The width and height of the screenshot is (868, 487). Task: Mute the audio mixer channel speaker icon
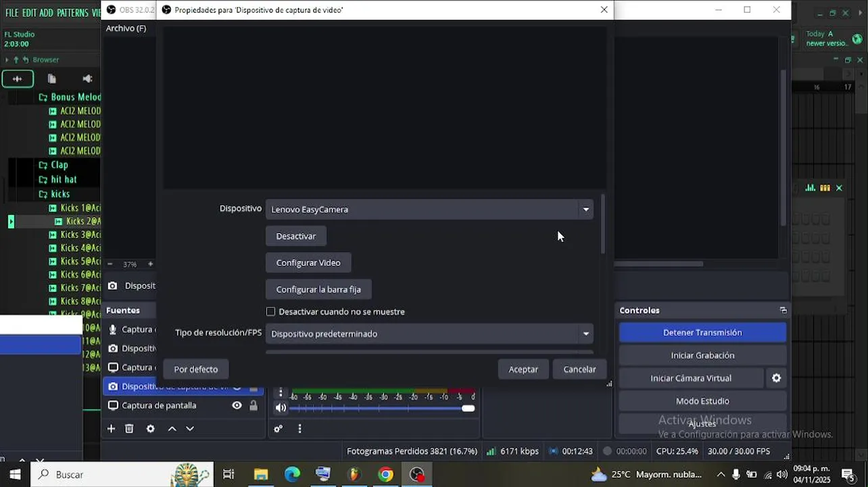pos(281,408)
